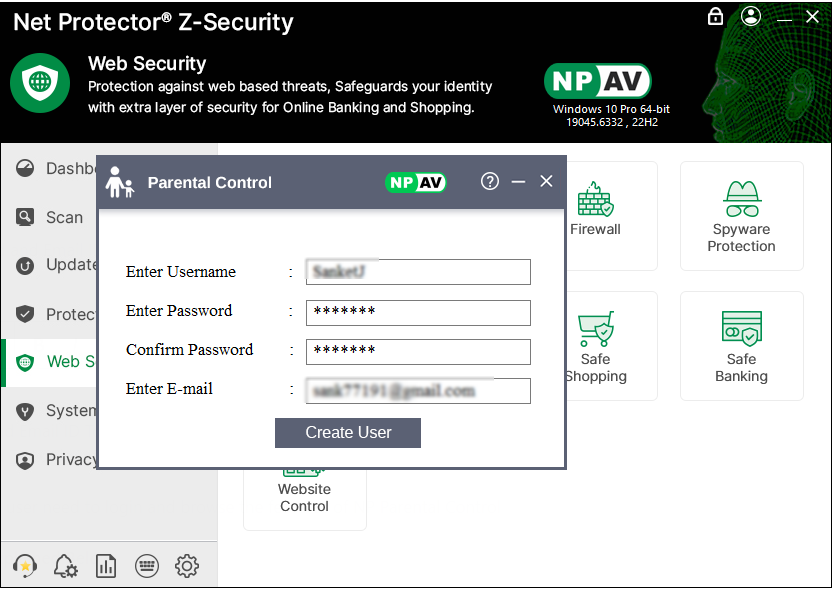This screenshot has width=832, height=590.
Task: Focus the Enter E-mail field
Action: pos(418,390)
